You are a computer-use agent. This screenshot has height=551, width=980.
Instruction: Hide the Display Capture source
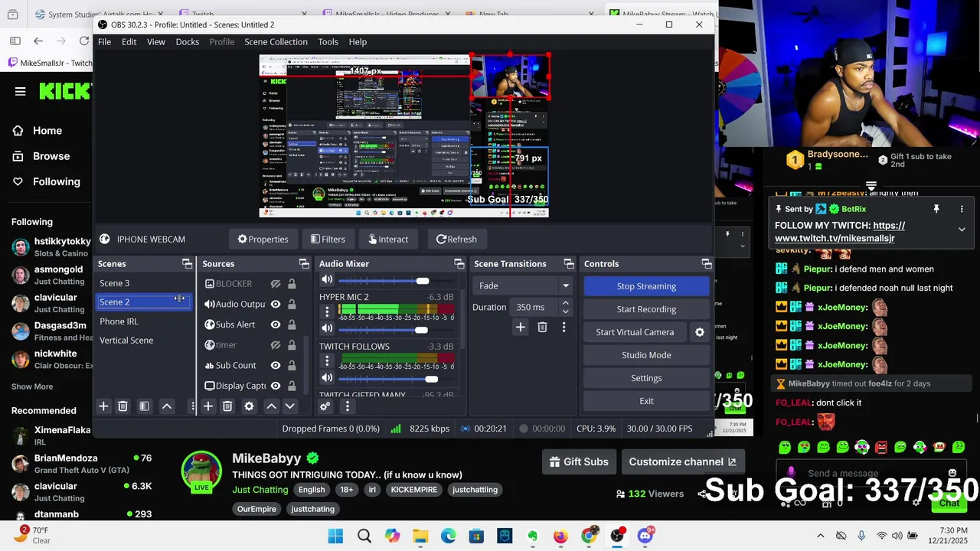(276, 386)
